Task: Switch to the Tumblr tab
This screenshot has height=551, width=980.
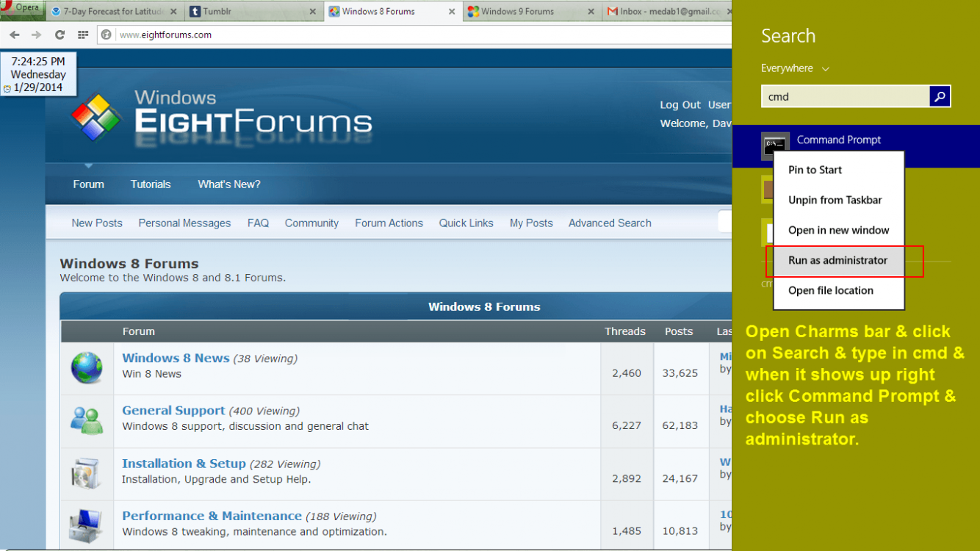Action: pyautogui.click(x=253, y=12)
